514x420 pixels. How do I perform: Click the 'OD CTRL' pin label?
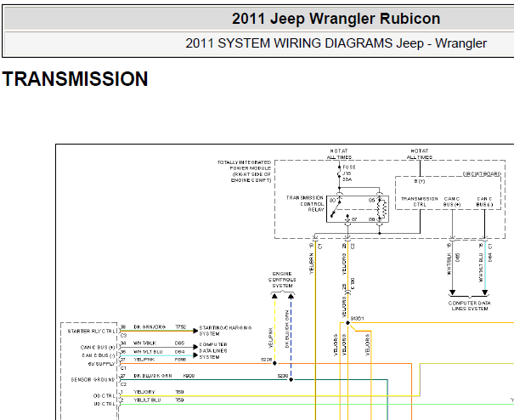[x=104, y=395]
